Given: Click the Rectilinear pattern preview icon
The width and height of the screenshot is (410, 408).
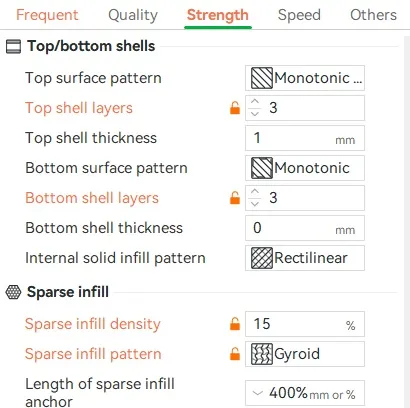Looking at the screenshot, I should pyautogui.click(x=262, y=258).
